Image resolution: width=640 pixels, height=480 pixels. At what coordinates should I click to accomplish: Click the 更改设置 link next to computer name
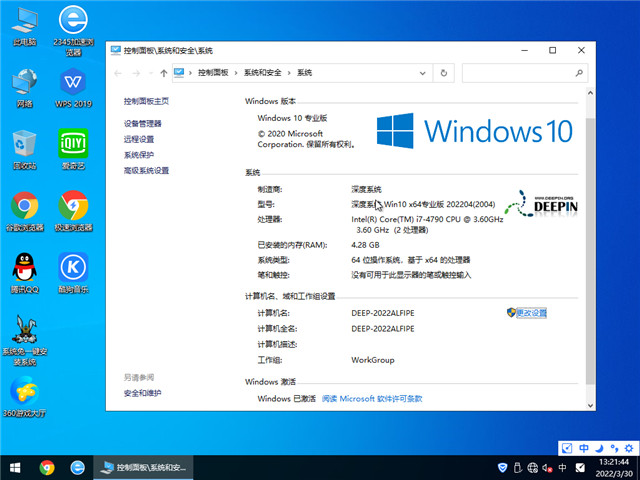[x=530, y=313]
